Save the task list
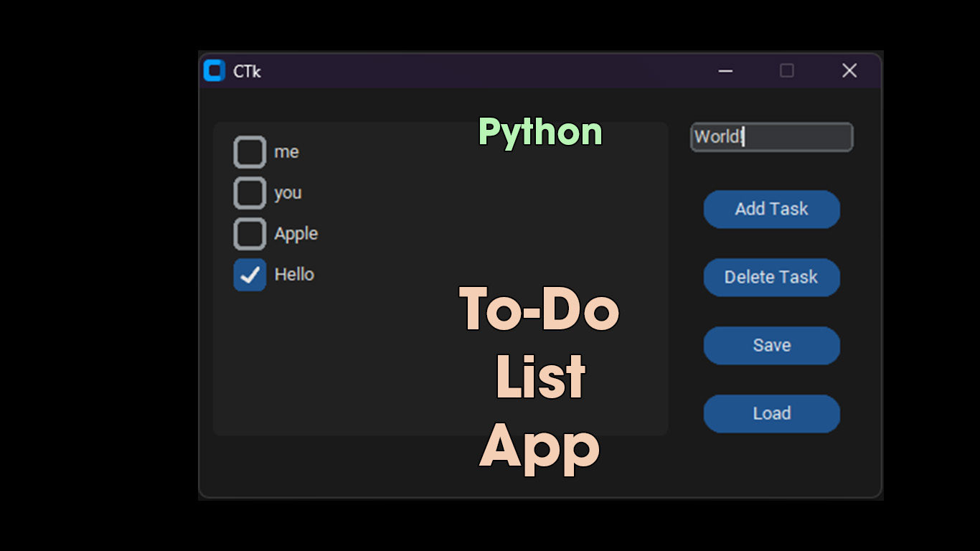The height and width of the screenshot is (551, 980). coord(771,346)
